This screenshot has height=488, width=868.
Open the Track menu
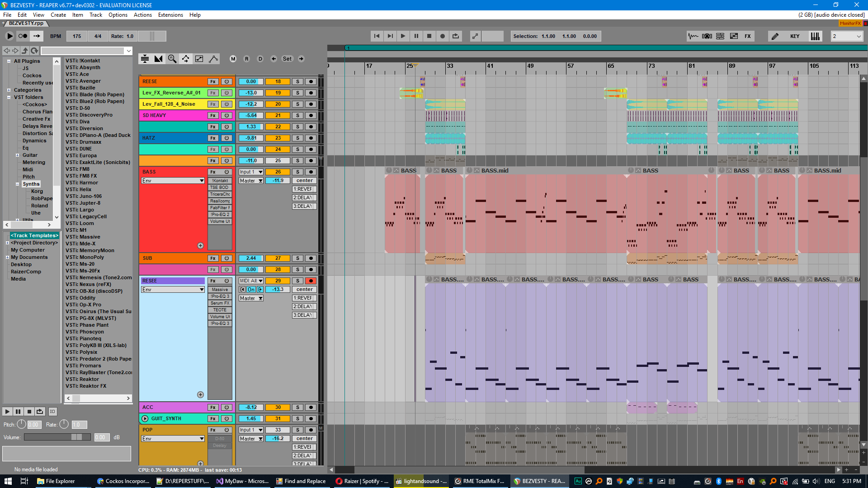[x=95, y=15]
